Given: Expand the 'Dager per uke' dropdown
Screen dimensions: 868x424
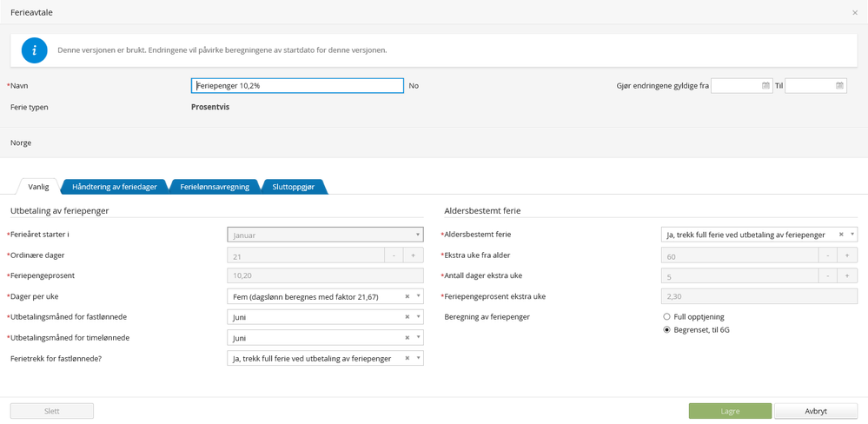Looking at the screenshot, I should pyautogui.click(x=418, y=297).
